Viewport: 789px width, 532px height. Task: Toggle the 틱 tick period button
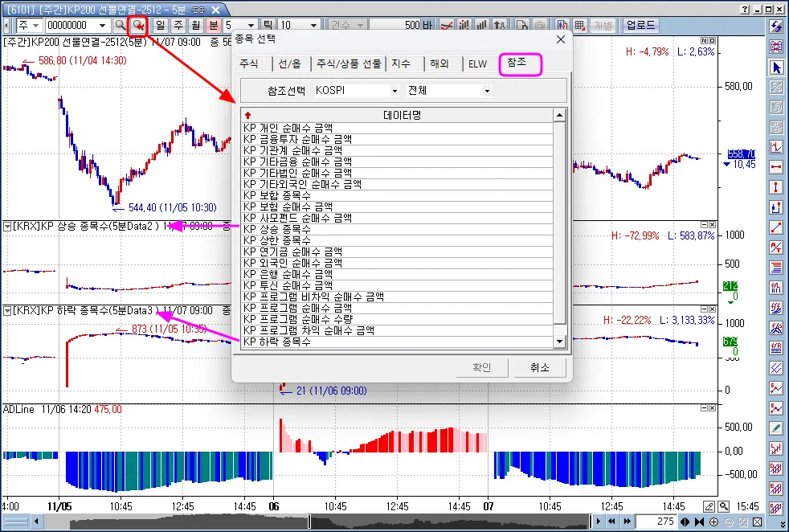pos(268,25)
